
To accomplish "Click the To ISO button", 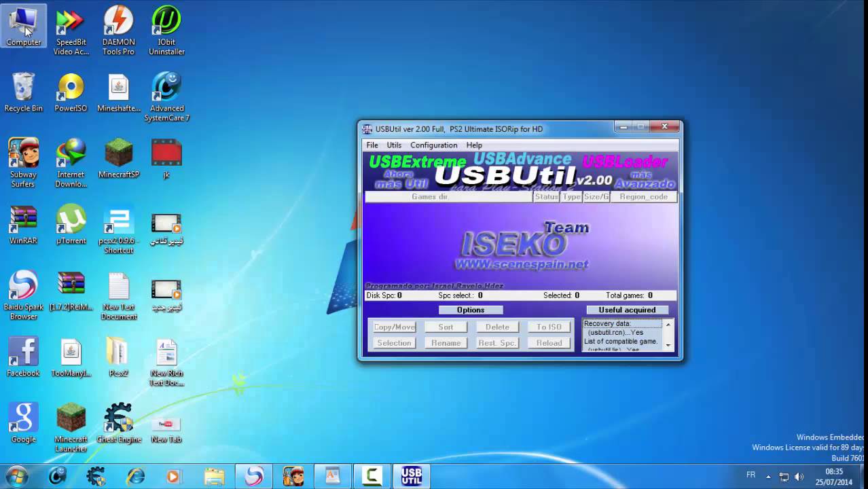I will coord(549,327).
